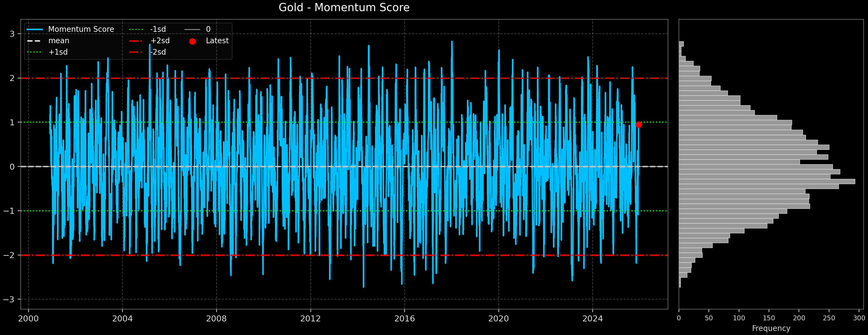868x335 pixels.
Task: Click the mean legend entry
Action: 59,41
